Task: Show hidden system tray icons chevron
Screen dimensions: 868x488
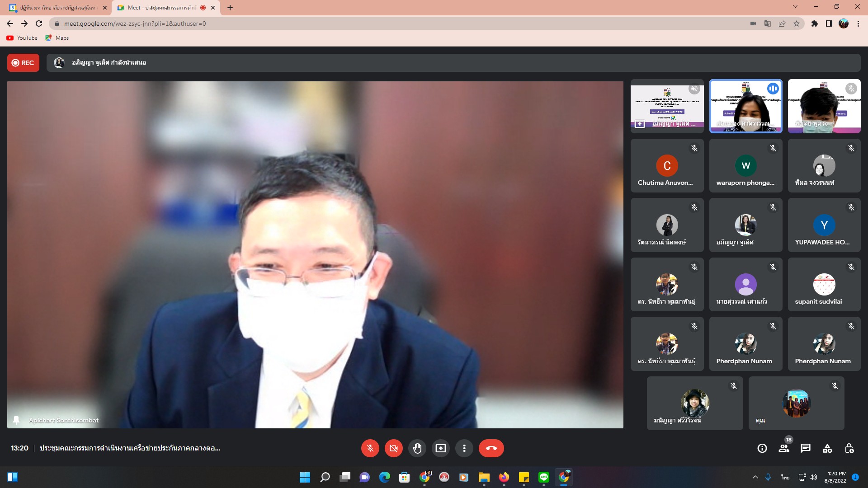Action: (755, 477)
